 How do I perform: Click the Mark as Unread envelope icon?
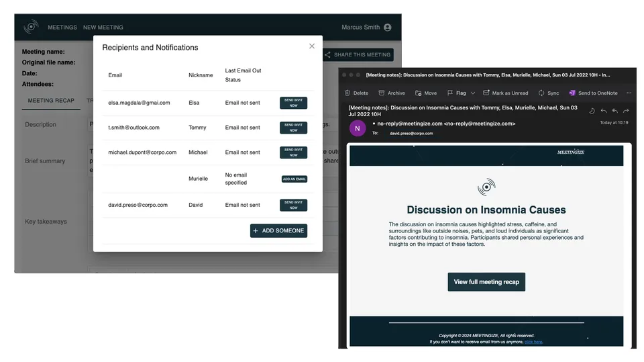(x=486, y=93)
